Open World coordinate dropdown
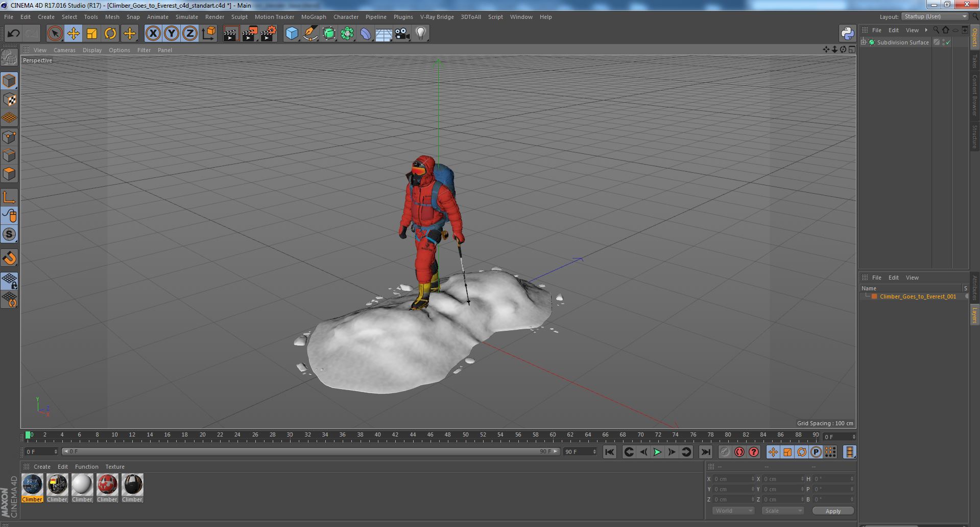Screen dimensions: 980x527 733,511
